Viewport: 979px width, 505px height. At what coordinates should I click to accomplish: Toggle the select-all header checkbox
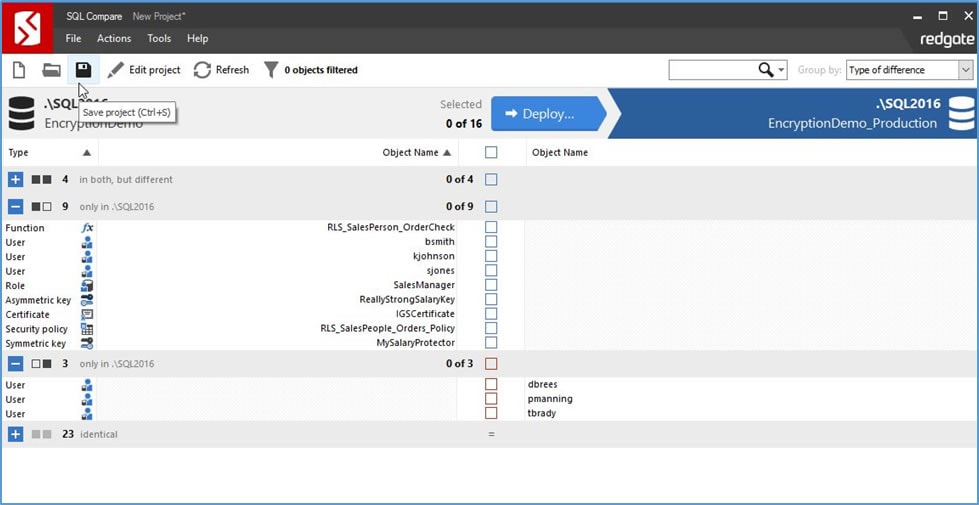(491, 152)
